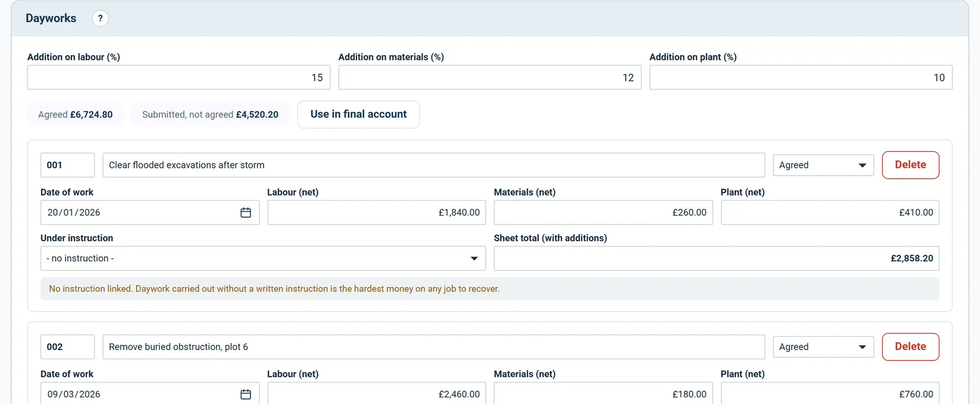This screenshot has height=404, width=980.
Task: Click the Sheet total (with additions) label
Action: click(x=551, y=238)
